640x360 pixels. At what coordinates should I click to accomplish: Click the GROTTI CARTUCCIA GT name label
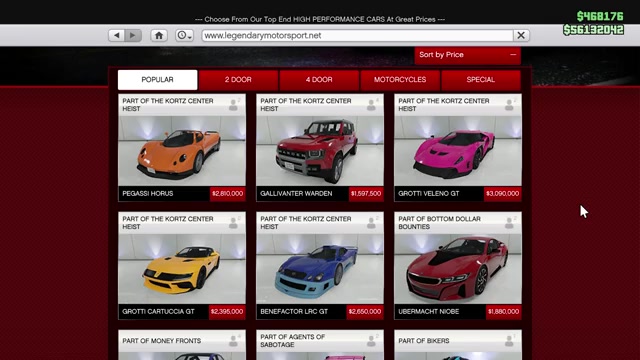pyautogui.click(x=158, y=312)
